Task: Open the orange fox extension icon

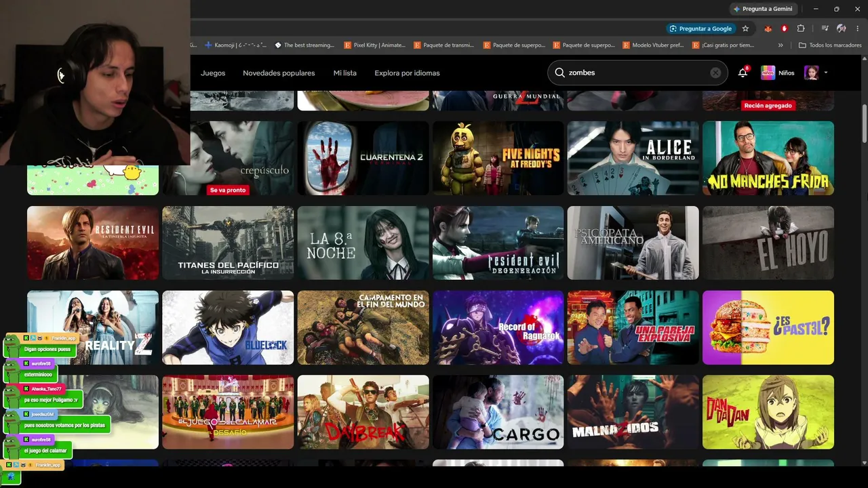Action: pos(768,28)
